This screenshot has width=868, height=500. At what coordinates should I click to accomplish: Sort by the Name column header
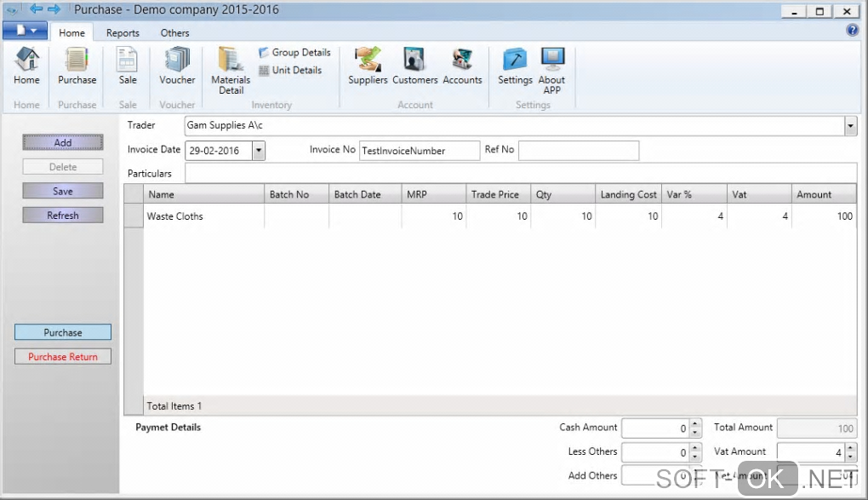click(x=203, y=194)
